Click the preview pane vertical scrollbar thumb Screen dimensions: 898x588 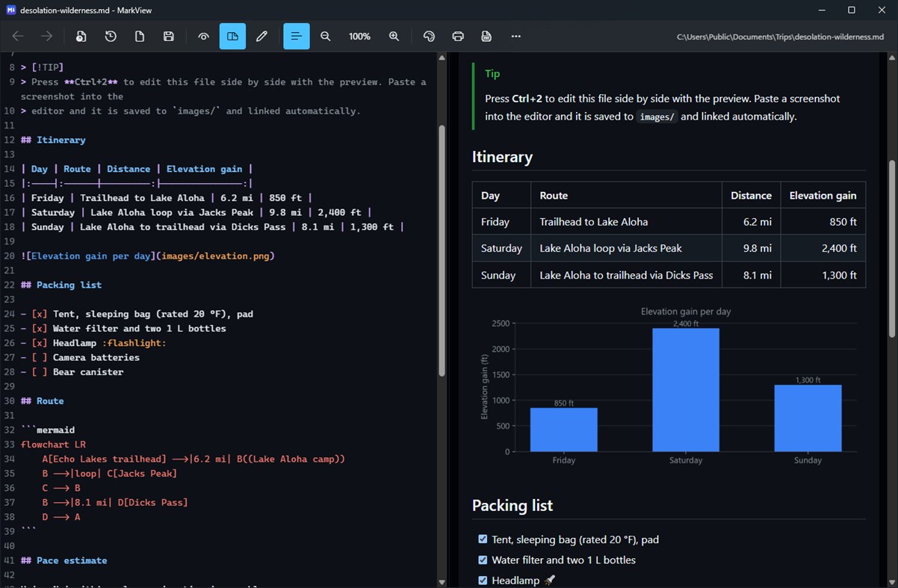[893, 248]
